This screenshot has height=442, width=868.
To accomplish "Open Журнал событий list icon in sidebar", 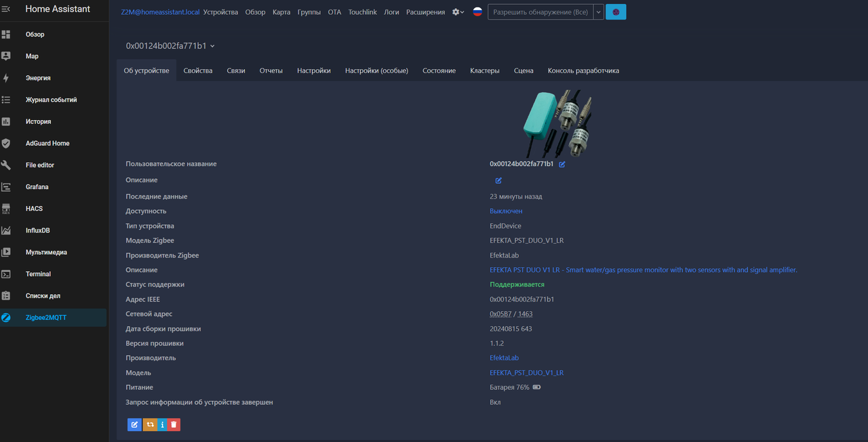I will 6,100.
